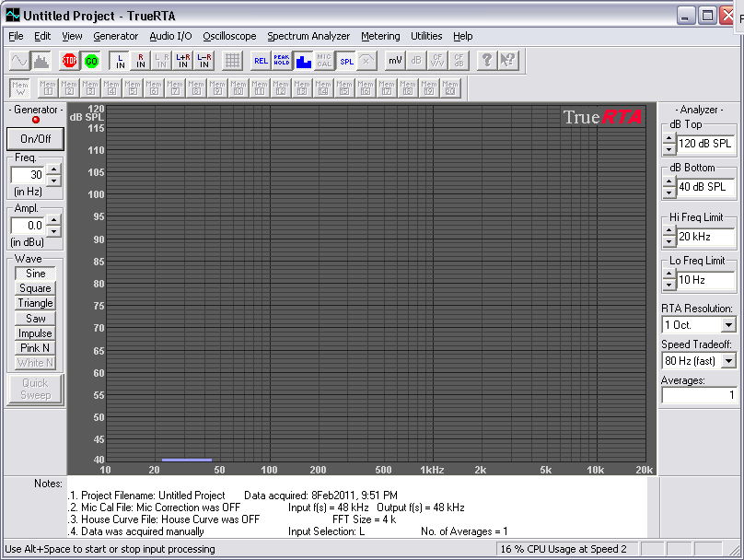Viewport: 744px width, 560px height.
Task: Open the Spectrum Analyzer menu
Action: (308, 36)
